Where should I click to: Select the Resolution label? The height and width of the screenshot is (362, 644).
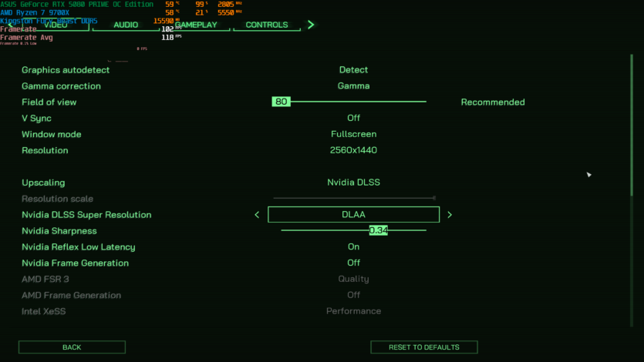(x=45, y=150)
